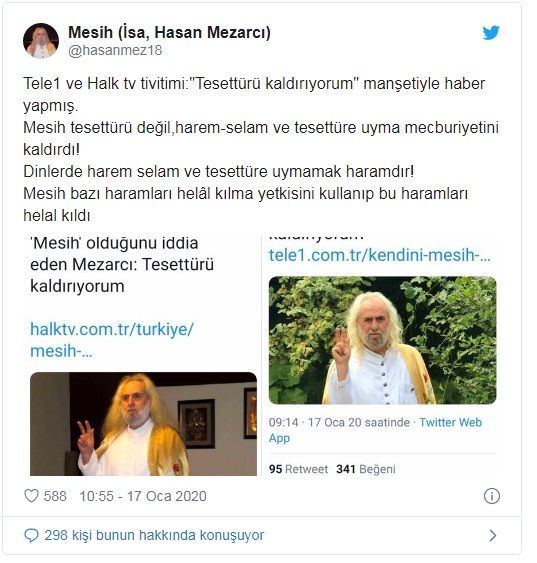Image resolution: width=537 pixels, height=563 pixels.
Task: Open tweet info circle icon
Action: (492, 496)
